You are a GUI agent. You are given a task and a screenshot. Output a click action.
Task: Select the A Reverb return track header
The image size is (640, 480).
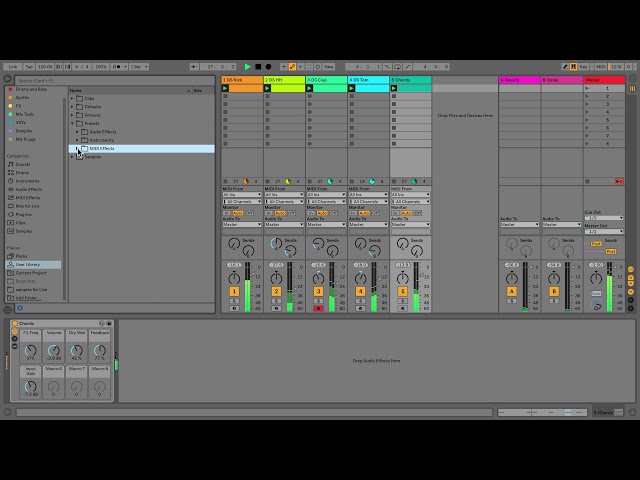pyautogui.click(x=519, y=80)
